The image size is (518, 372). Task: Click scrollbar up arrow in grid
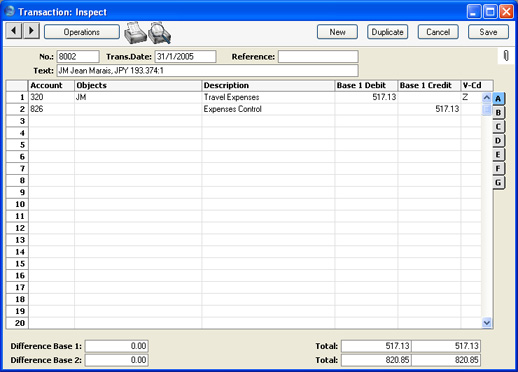click(487, 98)
